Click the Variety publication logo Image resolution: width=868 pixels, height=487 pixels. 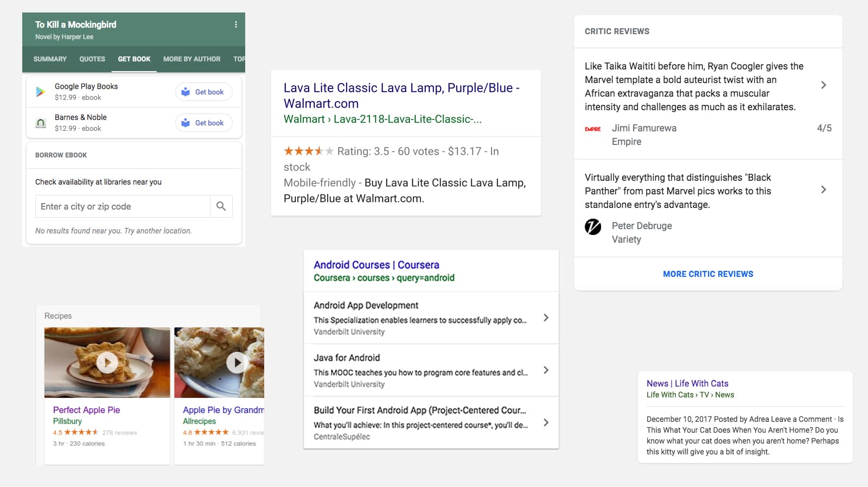[593, 226]
